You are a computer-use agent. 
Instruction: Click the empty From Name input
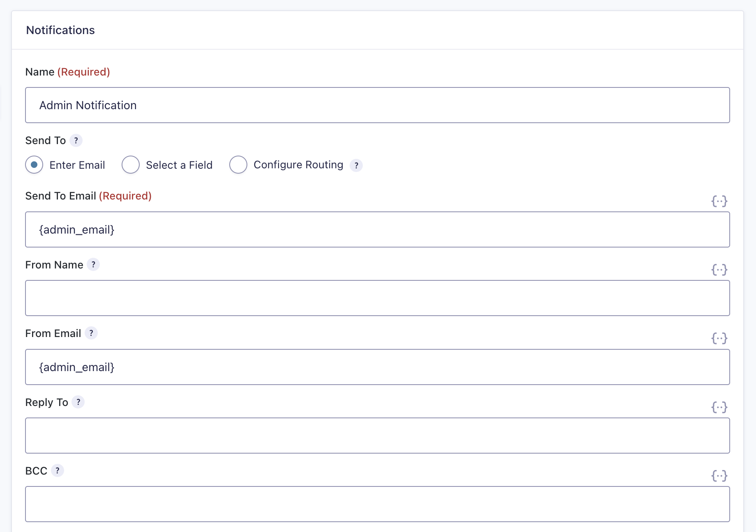378,298
